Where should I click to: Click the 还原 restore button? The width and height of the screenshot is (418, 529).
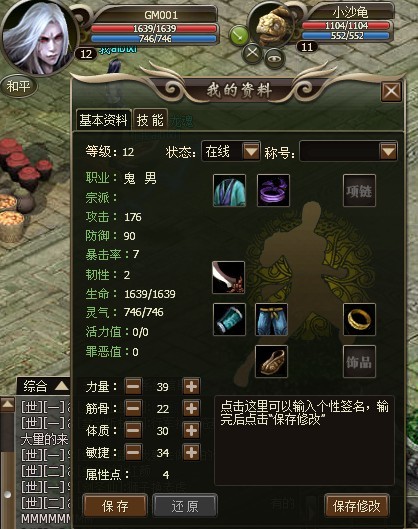coord(185,506)
